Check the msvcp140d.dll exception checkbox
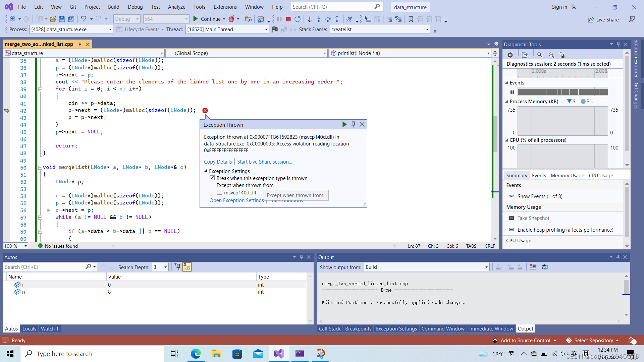The width and height of the screenshot is (644, 362). [x=219, y=192]
